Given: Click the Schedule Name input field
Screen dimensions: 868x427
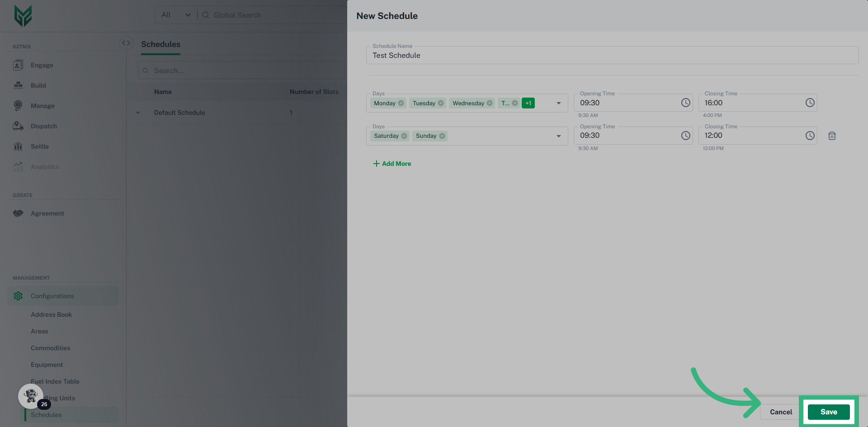Looking at the screenshot, I should click(612, 56).
